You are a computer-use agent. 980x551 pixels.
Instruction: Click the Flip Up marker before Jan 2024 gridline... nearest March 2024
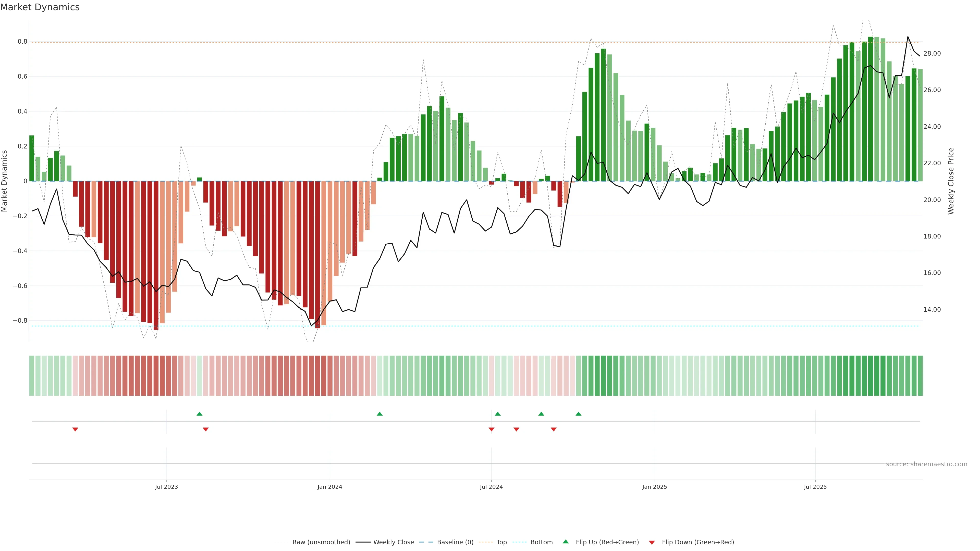[379, 414]
